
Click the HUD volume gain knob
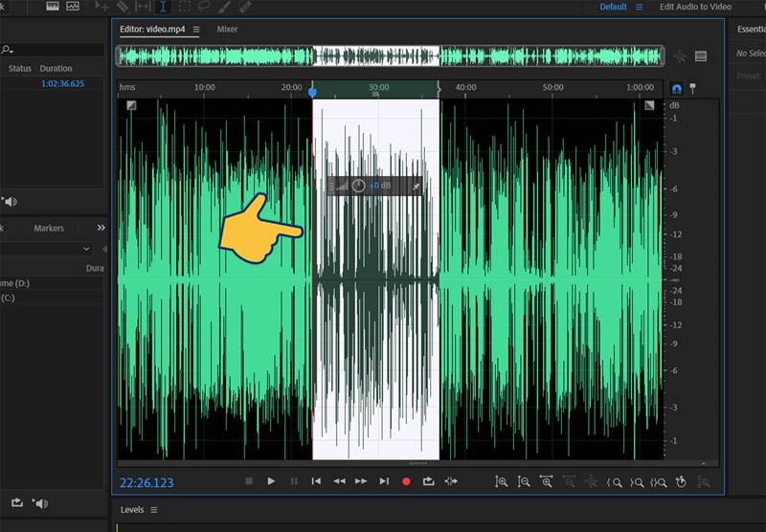(358, 186)
